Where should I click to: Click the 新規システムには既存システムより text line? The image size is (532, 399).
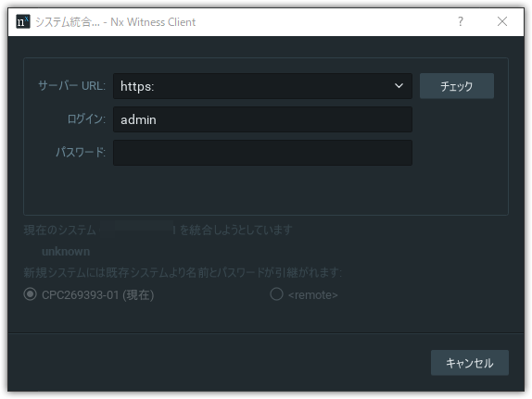[x=183, y=272]
